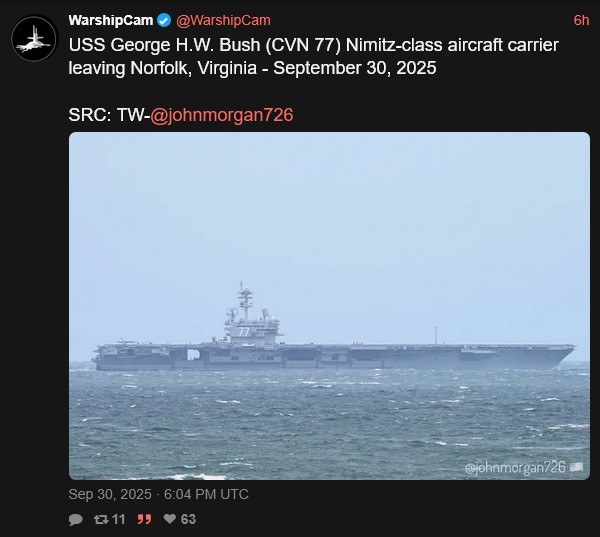Click the number 77 on the ship's island

[x=243, y=331]
